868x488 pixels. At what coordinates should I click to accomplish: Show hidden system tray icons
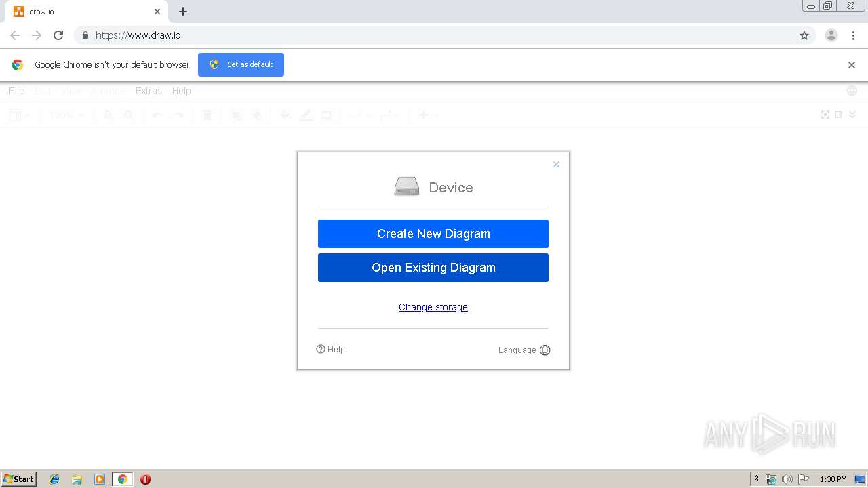(756, 479)
